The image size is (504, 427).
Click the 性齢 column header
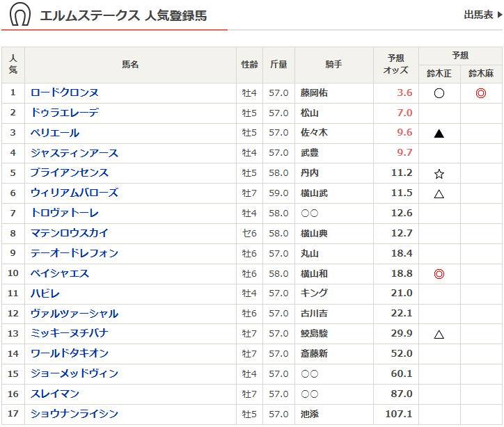pyautogui.click(x=249, y=65)
